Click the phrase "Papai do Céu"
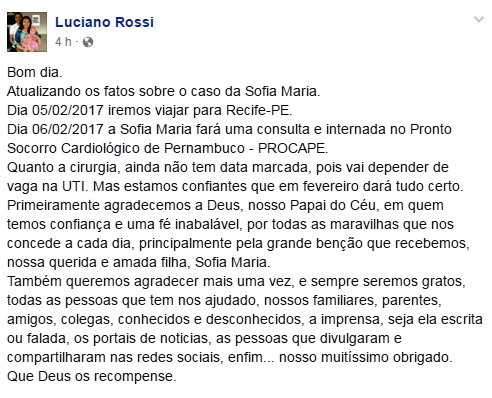Screen dimensions: 492x398 [x=333, y=205]
